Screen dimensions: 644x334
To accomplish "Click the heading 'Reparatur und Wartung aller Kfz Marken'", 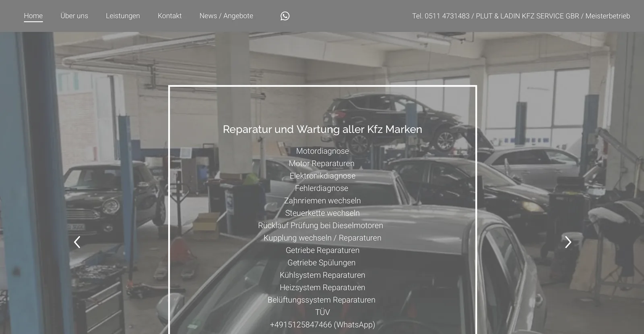I will 322,129.
